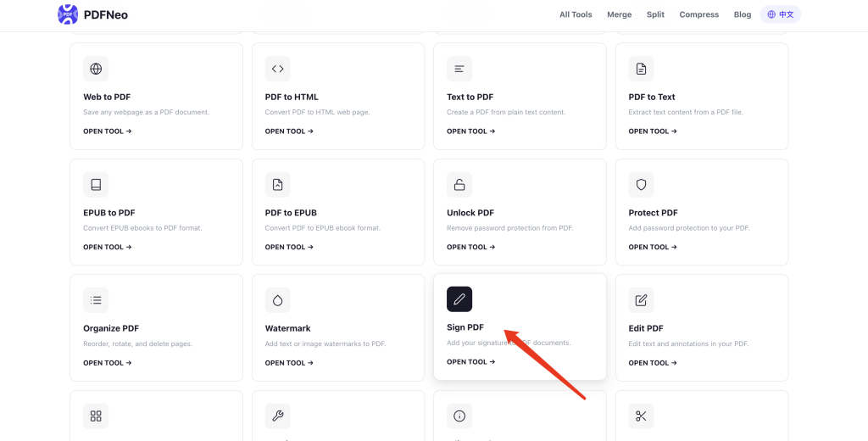Click the Sign PDF pen icon
The image size is (868, 441).
click(459, 299)
